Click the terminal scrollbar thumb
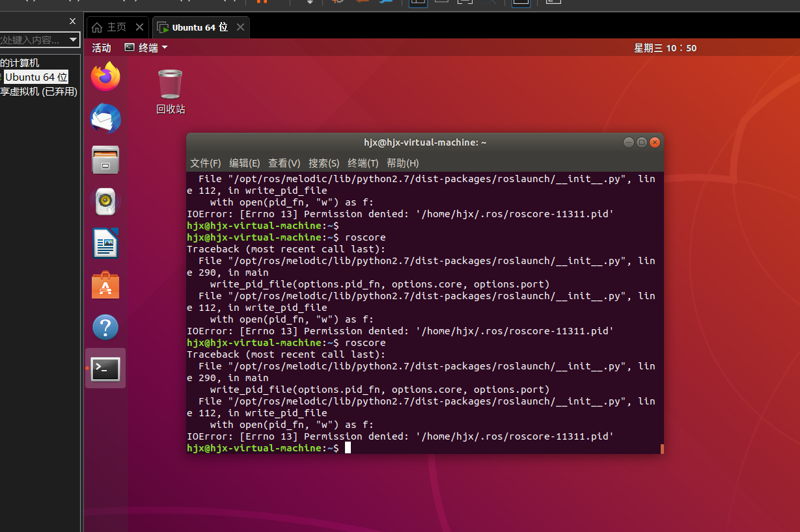This screenshot has height=532, width=800. pyautogui.click(x=662, y=449)
